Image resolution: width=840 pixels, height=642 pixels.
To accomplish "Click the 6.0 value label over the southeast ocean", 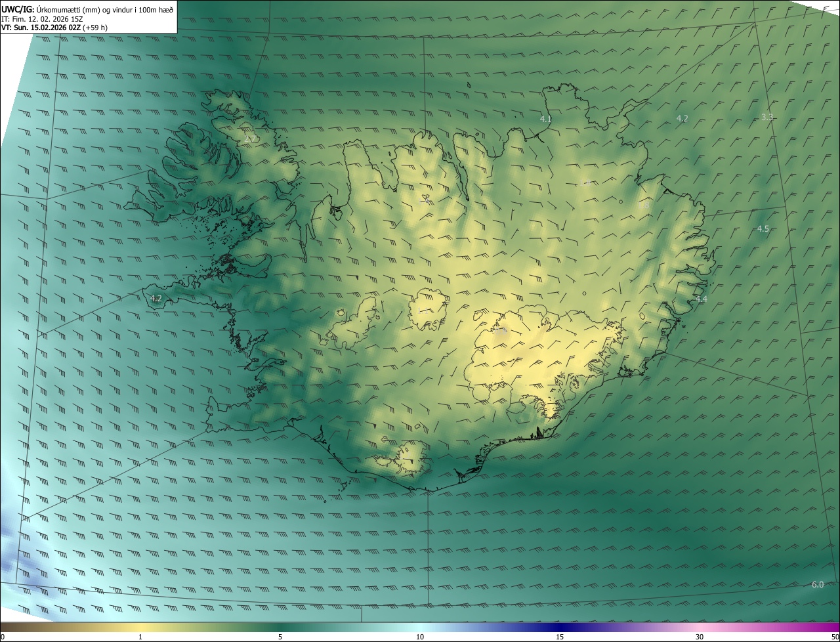I will 818,584.
